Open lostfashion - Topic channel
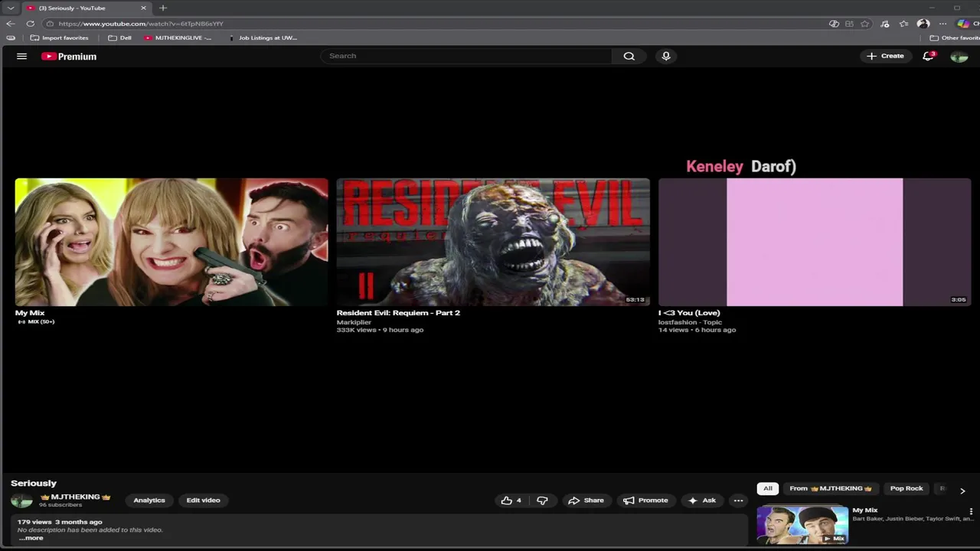Image resolution: width=980 pixels, height=551 pixels. point(690,322)
